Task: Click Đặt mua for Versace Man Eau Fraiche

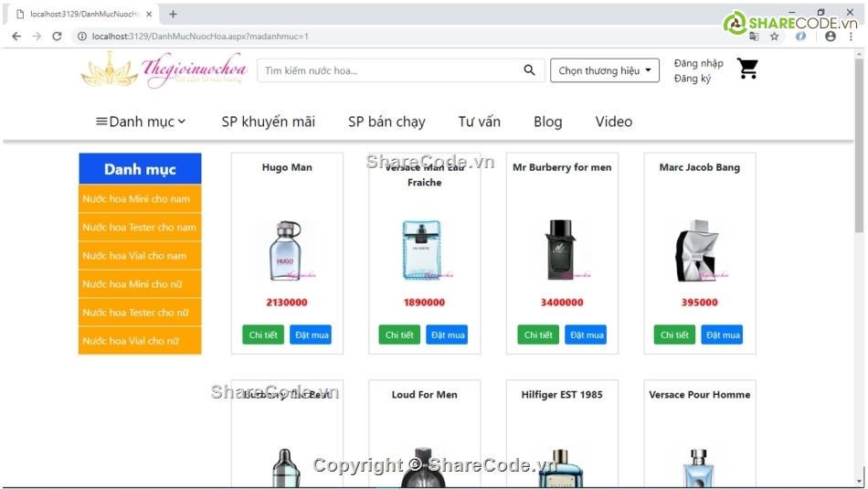Action: coord(448,335)
